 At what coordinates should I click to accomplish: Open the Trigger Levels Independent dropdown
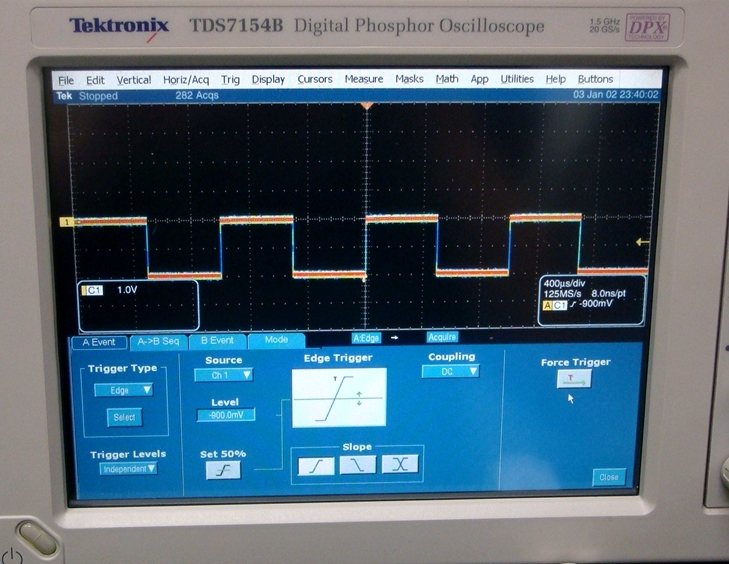coord(128,469)
